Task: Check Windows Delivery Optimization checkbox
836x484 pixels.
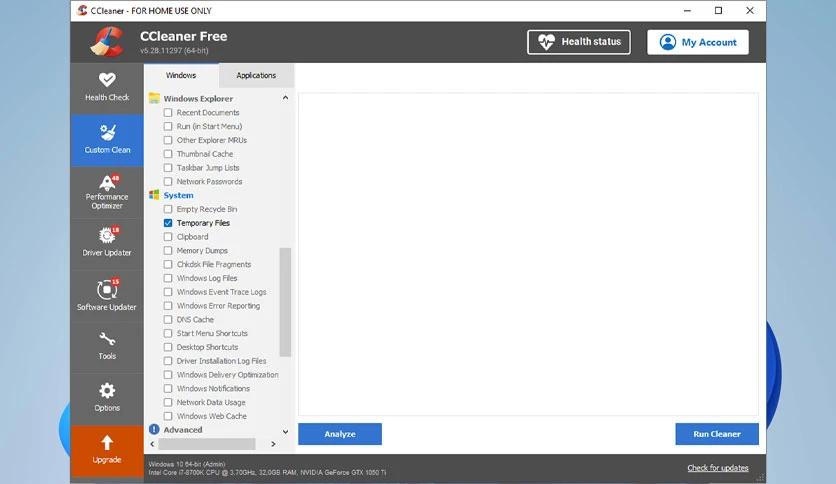Action: coord(168,375)
